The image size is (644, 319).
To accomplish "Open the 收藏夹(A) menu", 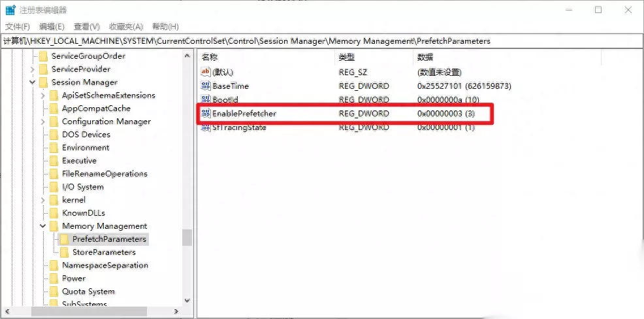I will (x=125, y=27).
